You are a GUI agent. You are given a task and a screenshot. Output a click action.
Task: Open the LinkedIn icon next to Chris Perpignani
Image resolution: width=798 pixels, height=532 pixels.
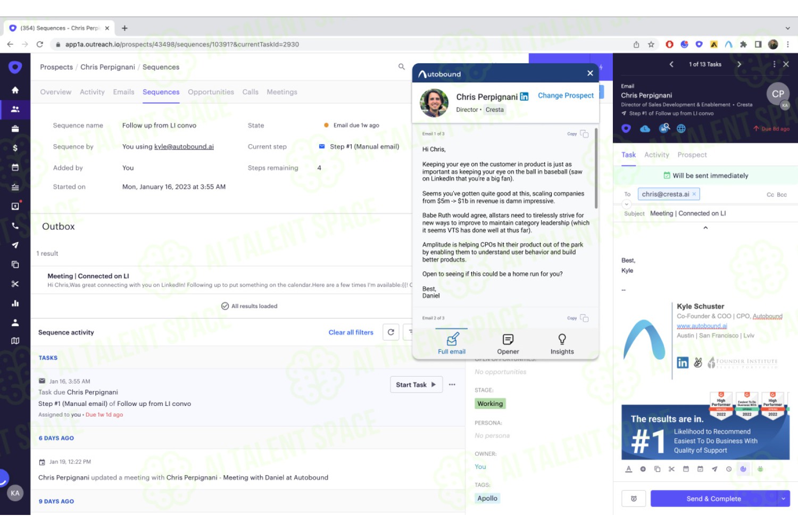[x=524, y=96]
